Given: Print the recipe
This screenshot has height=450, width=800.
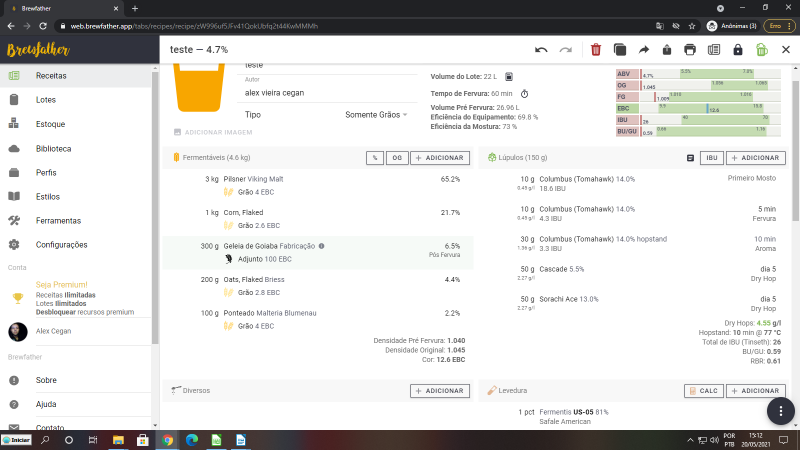Looking at the screenshot, I should pos(690,50).
